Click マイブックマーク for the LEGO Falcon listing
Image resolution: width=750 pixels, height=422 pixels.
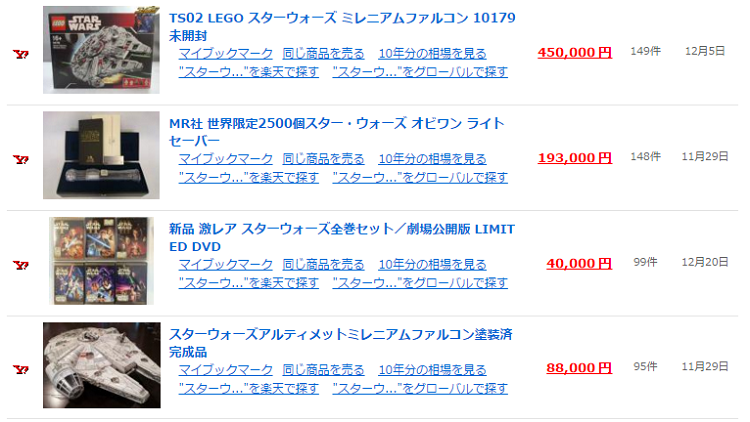(x=226, y=53)
